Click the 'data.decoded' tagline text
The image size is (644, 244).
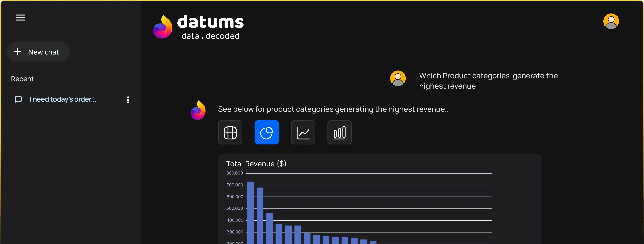tap(211, 36)
